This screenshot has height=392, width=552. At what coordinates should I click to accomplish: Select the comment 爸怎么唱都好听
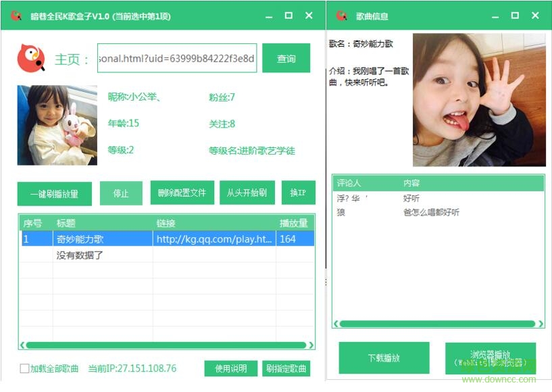coord(431,212)
